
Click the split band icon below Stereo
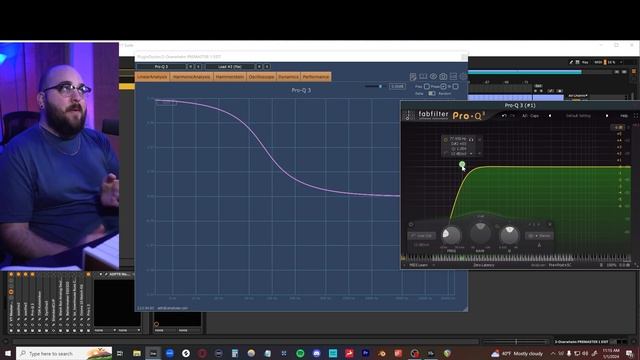point(539,245)
